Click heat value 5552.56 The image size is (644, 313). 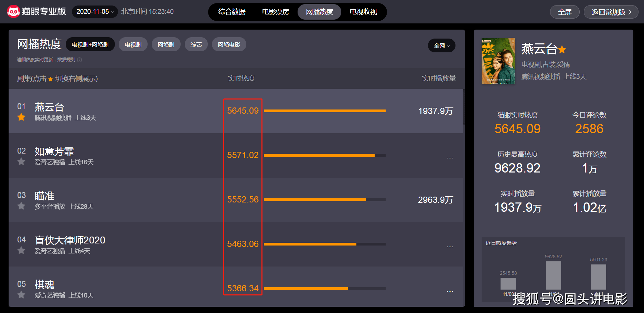243,200
